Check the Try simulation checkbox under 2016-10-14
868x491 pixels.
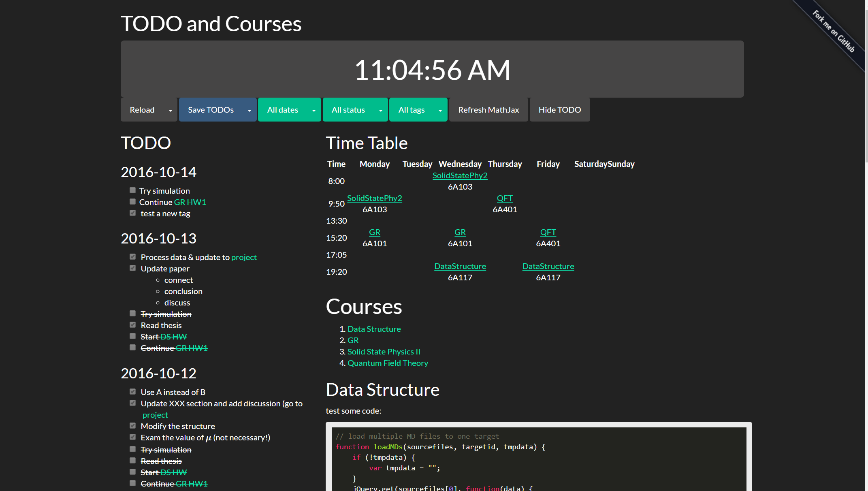132,190
